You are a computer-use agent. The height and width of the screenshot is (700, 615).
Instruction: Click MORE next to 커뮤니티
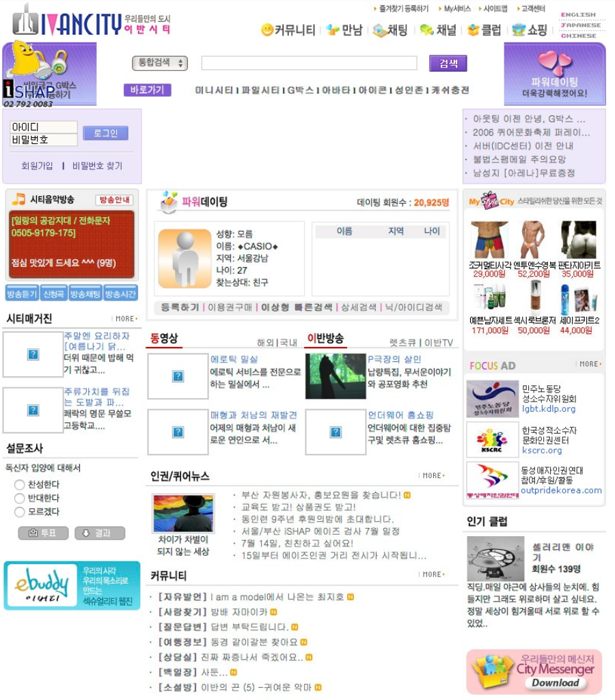click(x=433, y=574)
